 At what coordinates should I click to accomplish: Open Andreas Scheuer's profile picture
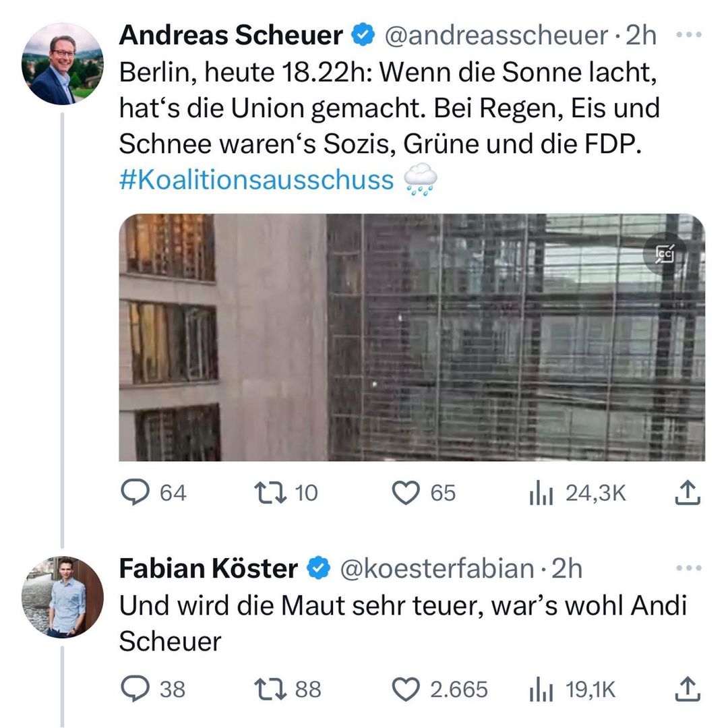(x=62, y=64)
